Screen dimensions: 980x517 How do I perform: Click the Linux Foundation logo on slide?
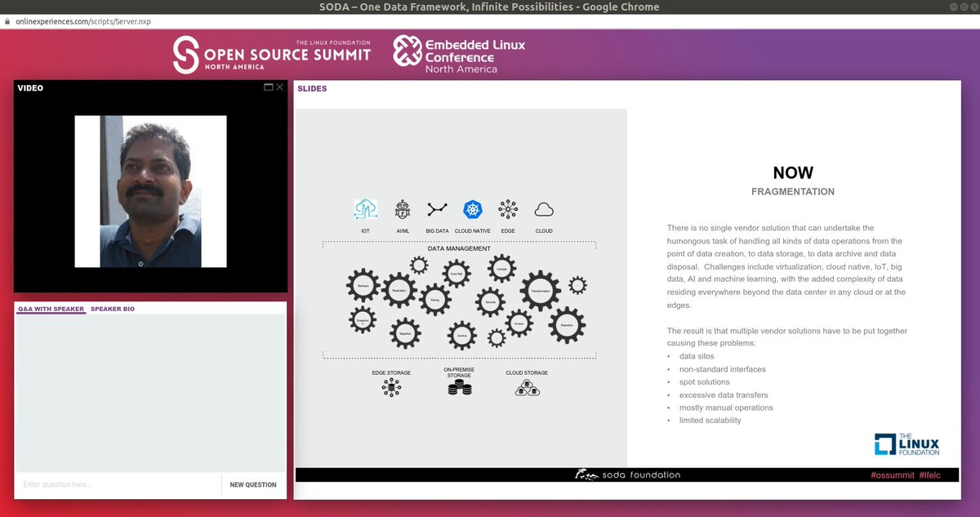click(x=907, y=444)
